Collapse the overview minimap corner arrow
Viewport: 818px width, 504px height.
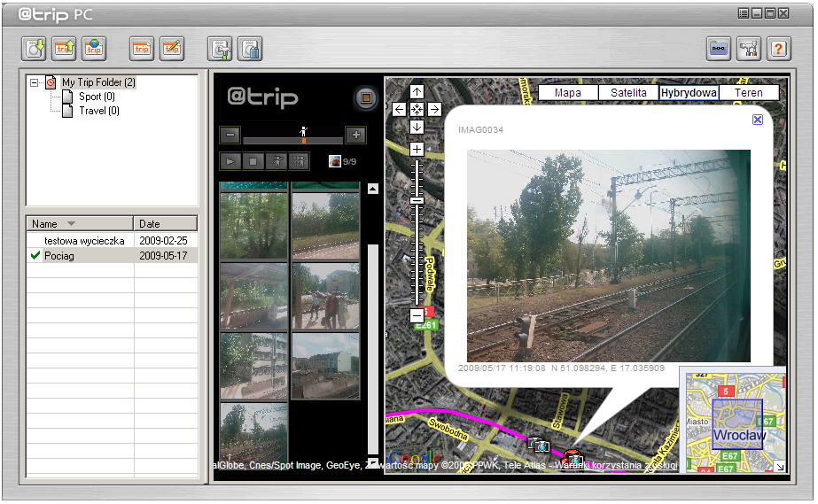pos(780,467)
